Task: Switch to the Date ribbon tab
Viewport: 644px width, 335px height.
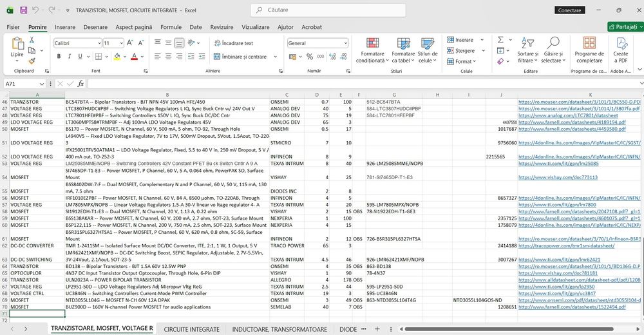Action: [x=196, y=27]
